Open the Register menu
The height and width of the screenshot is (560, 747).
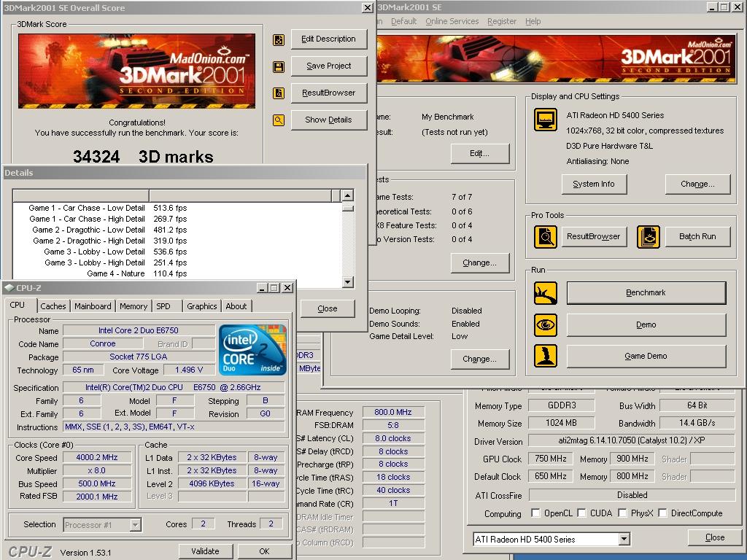pos(502,21)
